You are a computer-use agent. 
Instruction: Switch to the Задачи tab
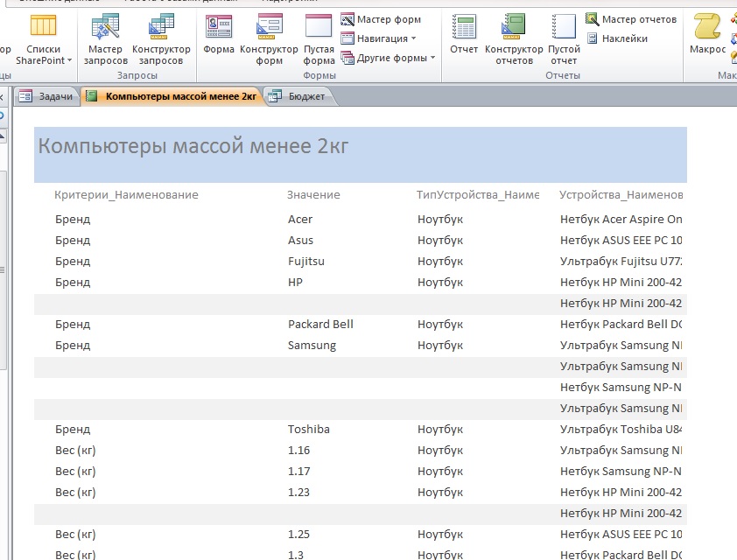tap(46, 96)
